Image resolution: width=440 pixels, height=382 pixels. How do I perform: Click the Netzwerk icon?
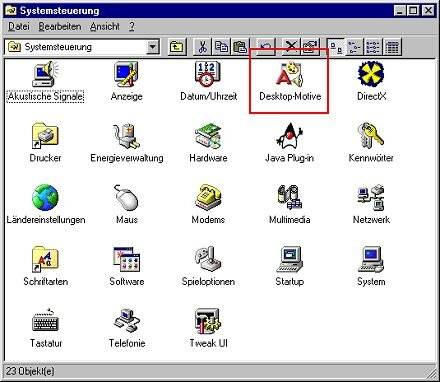pyautogui.click(x=371, y=197)
